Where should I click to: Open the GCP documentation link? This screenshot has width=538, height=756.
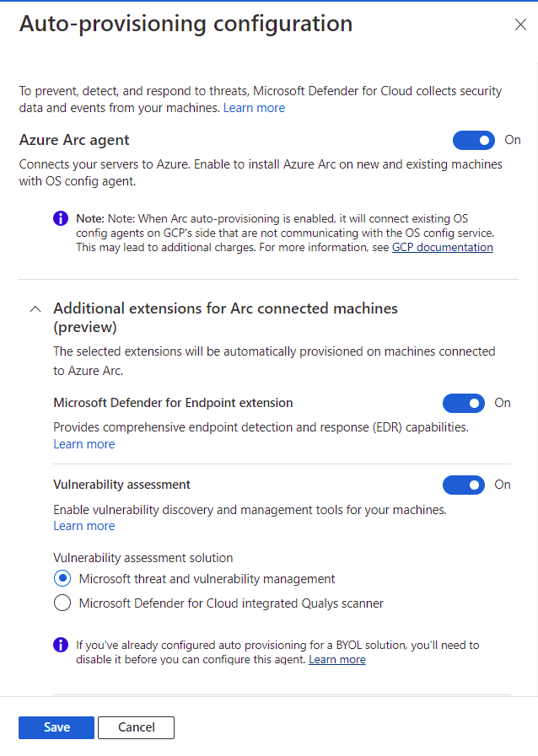[442, 247]
